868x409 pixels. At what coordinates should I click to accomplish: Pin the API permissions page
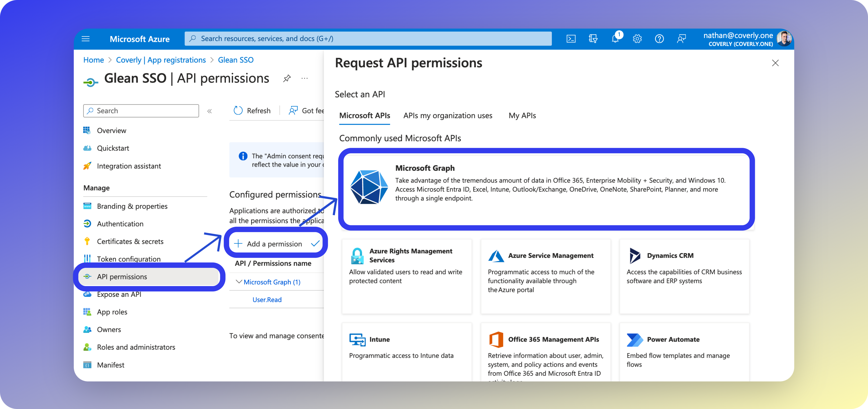click(x=287, y=78)
